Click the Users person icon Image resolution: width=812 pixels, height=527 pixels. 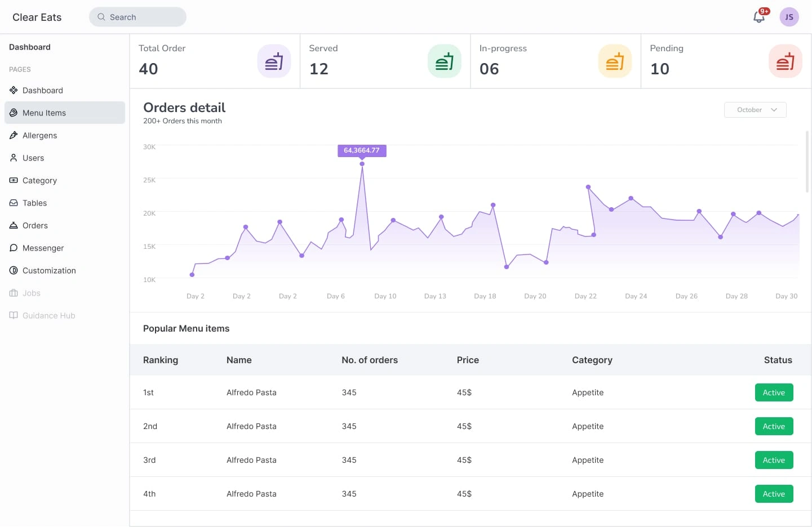14,158
